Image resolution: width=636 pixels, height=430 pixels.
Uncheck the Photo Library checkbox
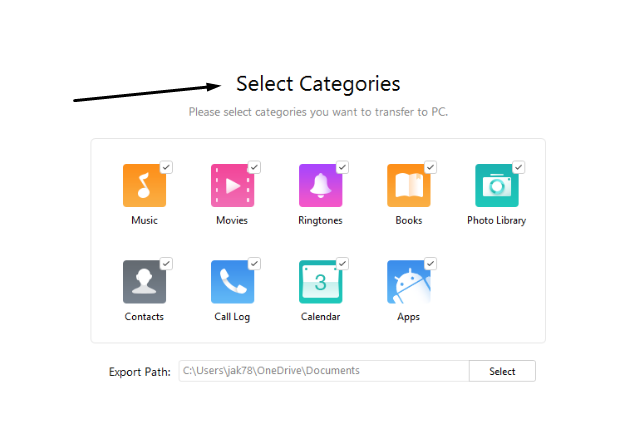[x=518, y=167]
